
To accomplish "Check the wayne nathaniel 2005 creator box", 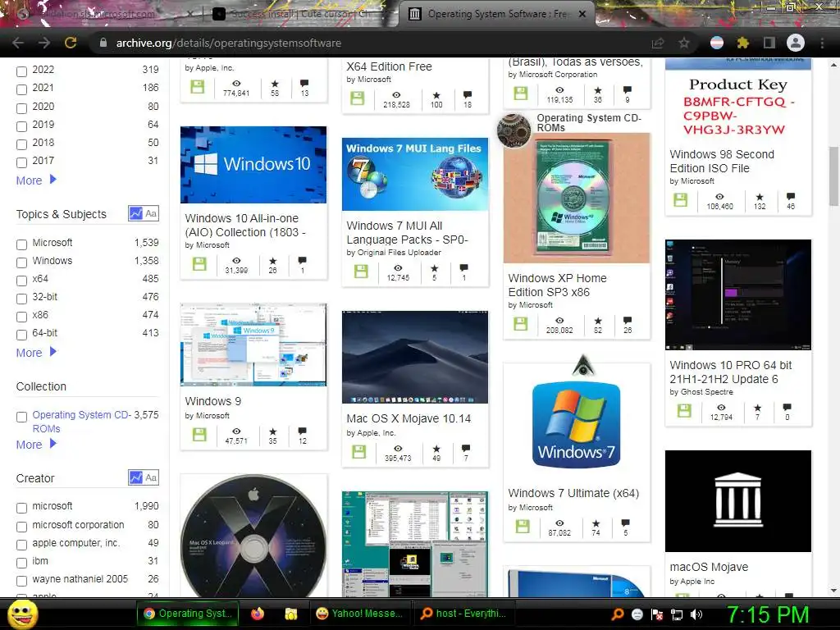I will [21, 582].
